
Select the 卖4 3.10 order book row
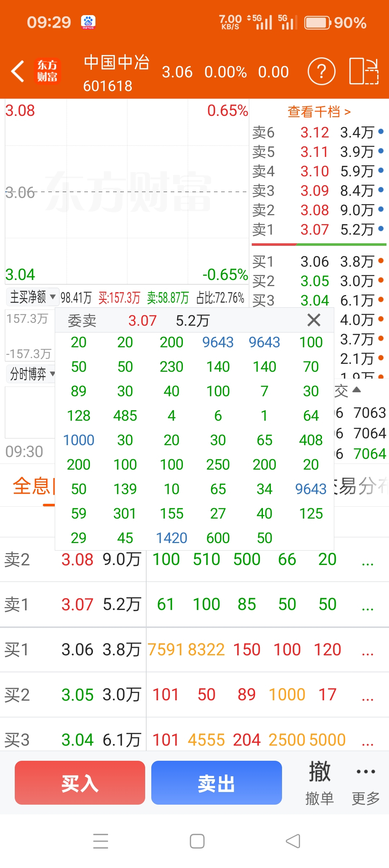[318, 171]
